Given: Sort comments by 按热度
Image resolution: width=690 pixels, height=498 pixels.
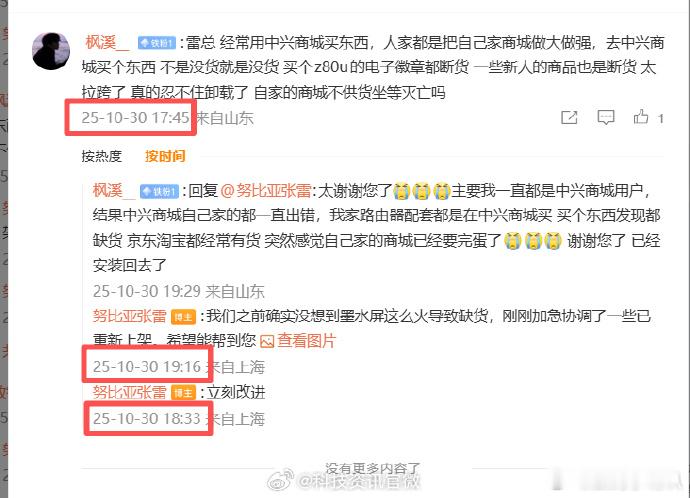Looking at the screenshot, I should pyautogui.click(x=102, y=156).
